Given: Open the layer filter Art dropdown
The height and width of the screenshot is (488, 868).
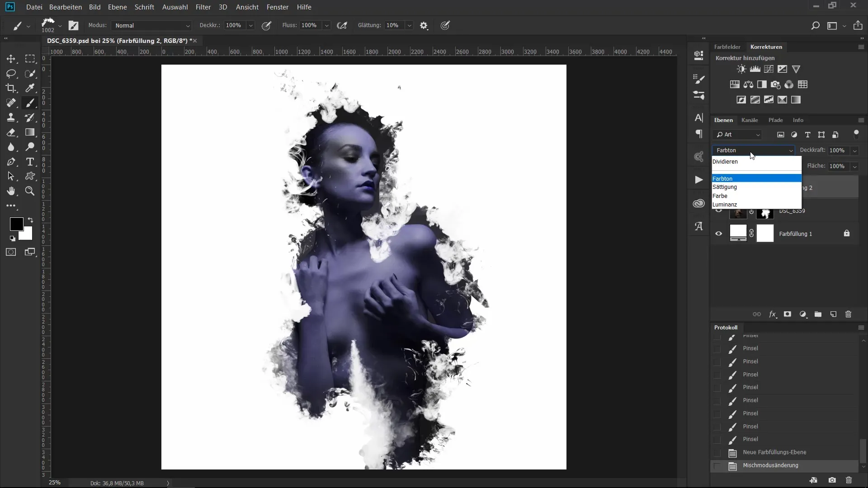Looking at the screenshot, I should pos(738,135).
